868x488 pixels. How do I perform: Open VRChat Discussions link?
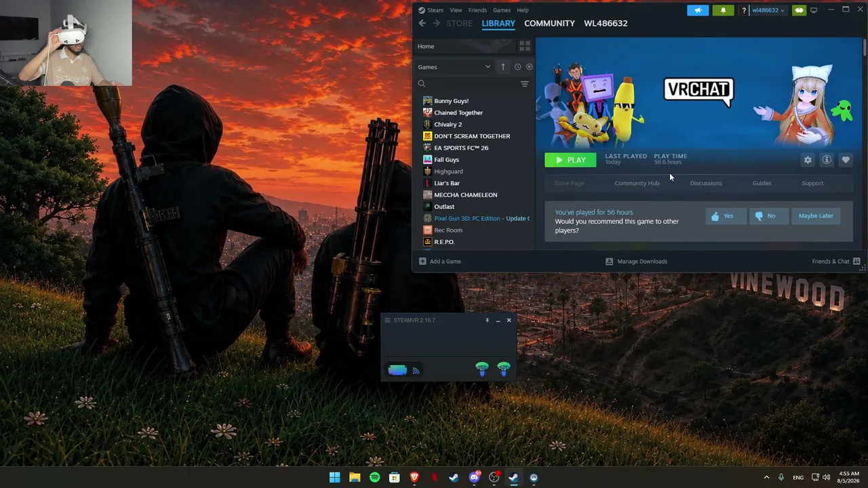tap(706, 183)
